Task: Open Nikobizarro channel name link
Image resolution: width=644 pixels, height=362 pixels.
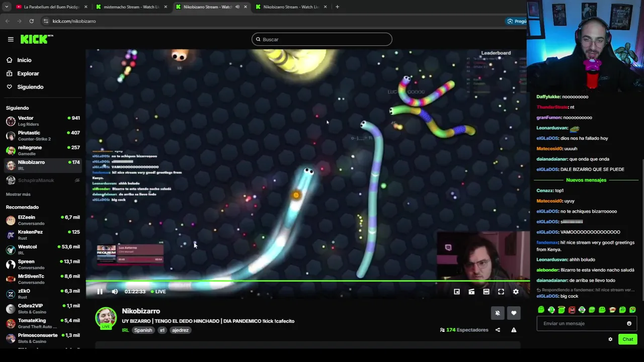Action: click(x=141, y=311)
